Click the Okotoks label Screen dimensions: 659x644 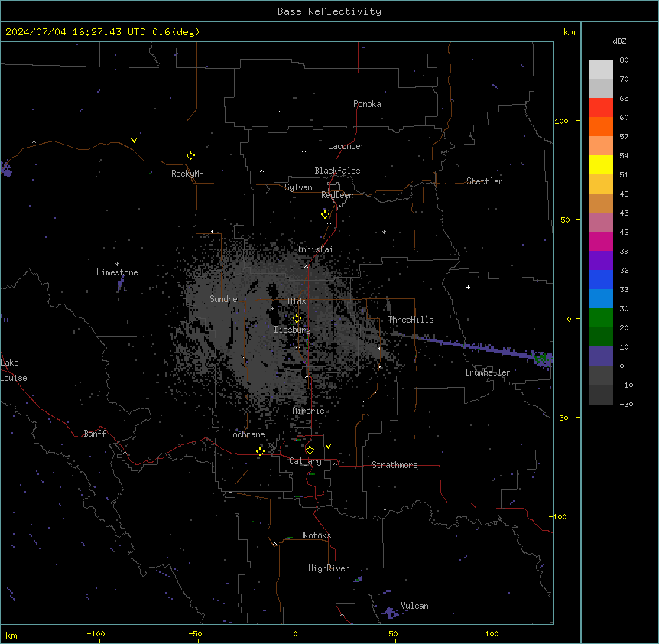pyautogui.click(x=315, y=535)
